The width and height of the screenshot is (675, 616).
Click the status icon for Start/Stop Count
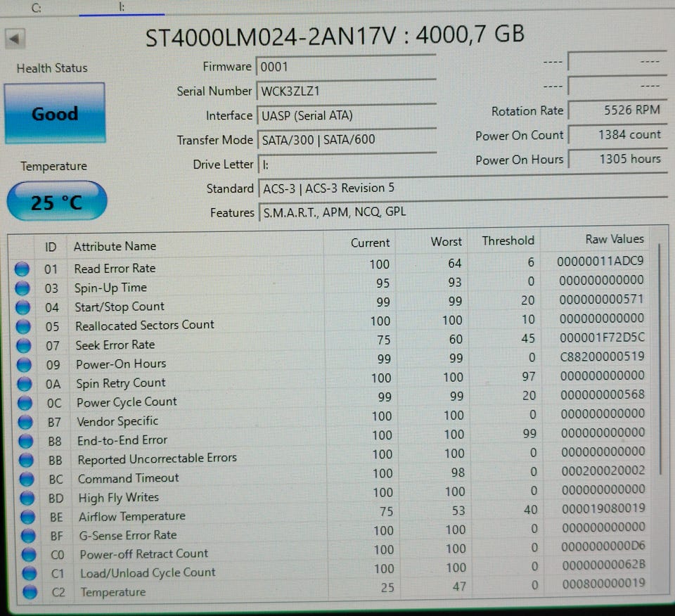22,307
